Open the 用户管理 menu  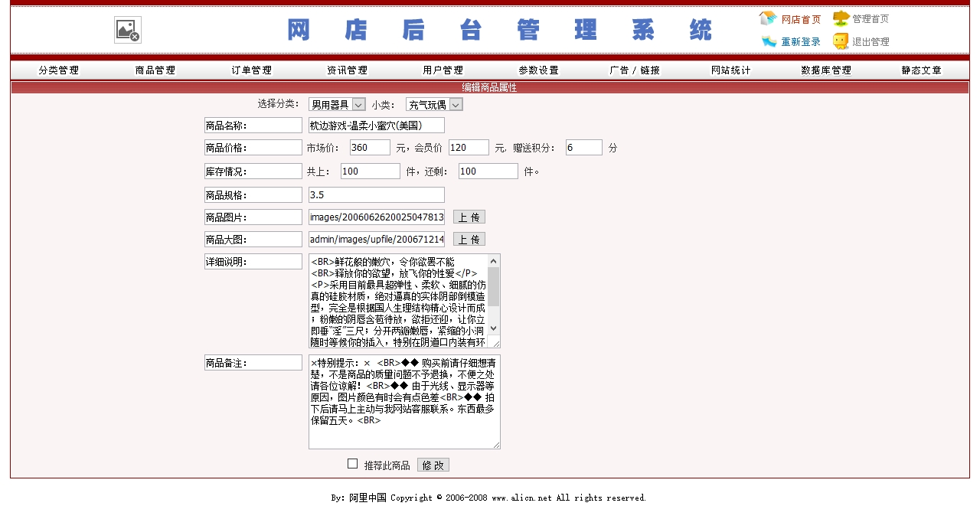tap(443, 70)
